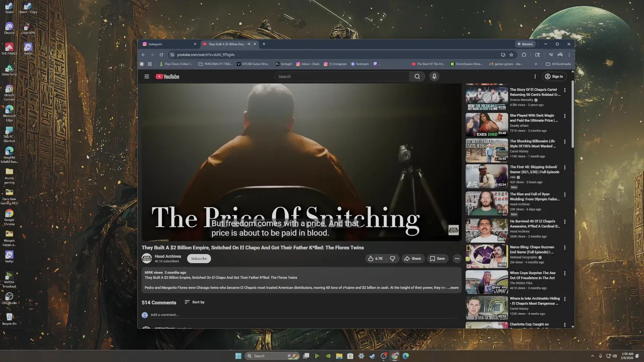Open Hood Archives channel avatar

pos(146,258)
